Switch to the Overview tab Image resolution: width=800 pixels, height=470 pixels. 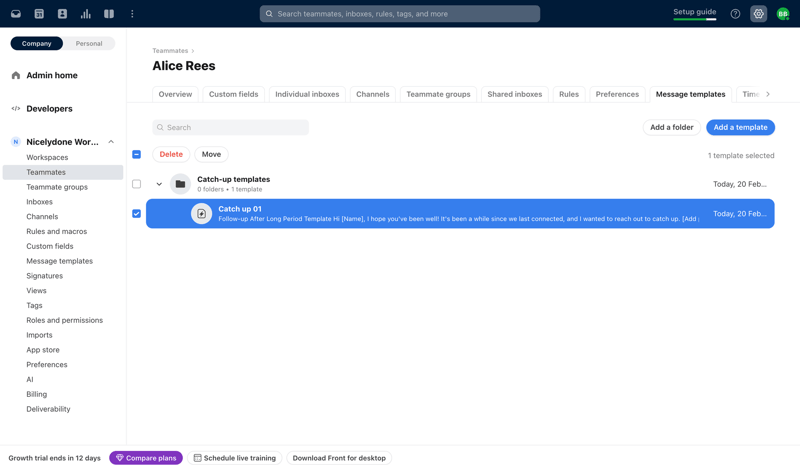click(x=175, y=94)
